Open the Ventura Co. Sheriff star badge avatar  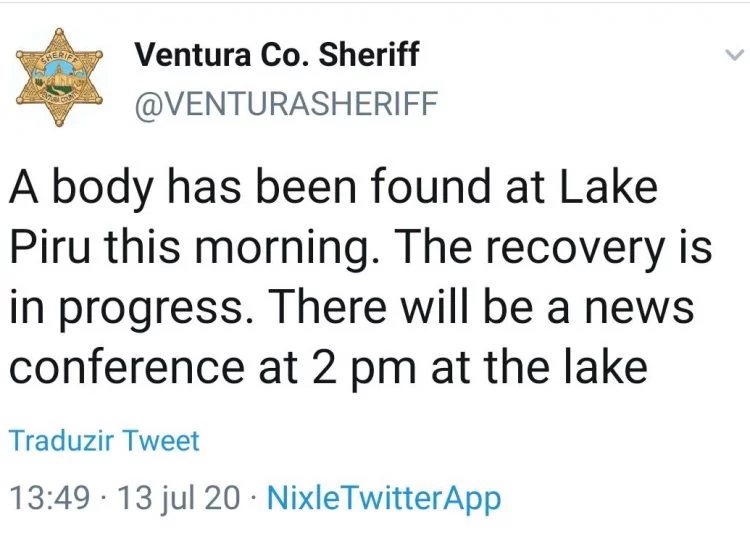tap(59, 77)
